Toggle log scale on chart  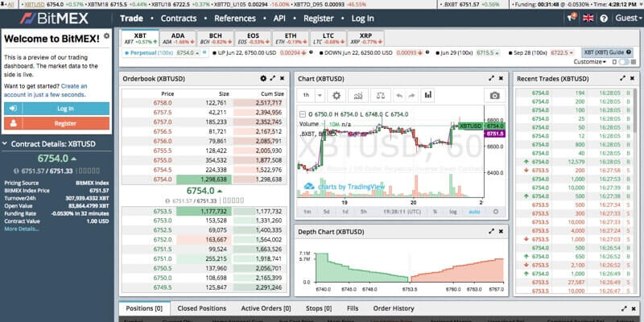[452, 212]
